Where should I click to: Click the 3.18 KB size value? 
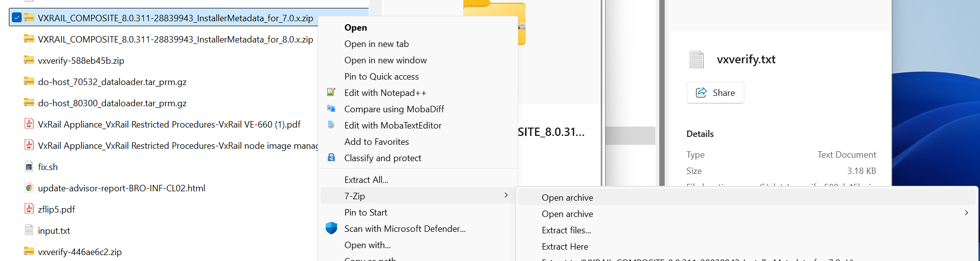(x=862, y=171)
